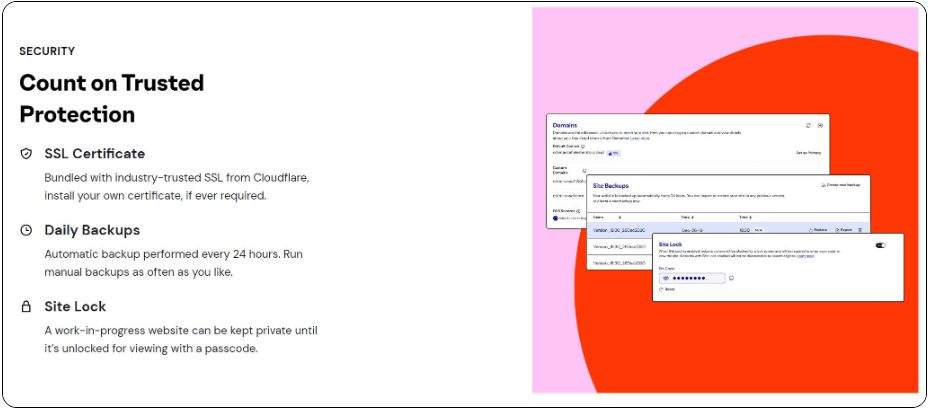The image size is (928, 409).
Task: Click the SSL Certificate shield icon
Action: (x=25, y=154)
